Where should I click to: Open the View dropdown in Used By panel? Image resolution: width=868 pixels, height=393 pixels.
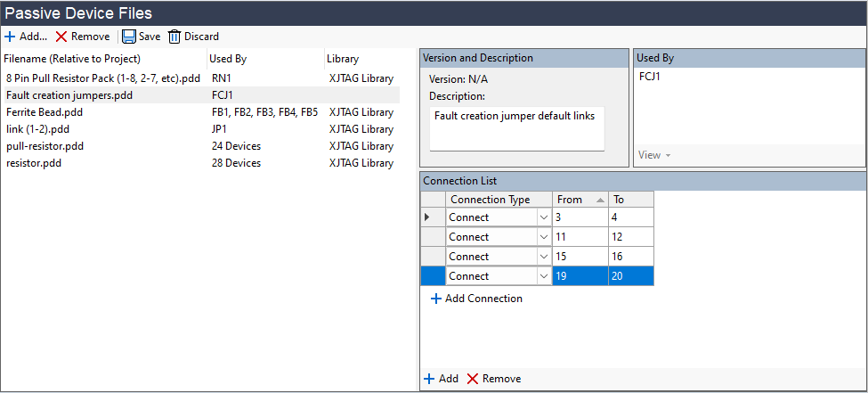pyautogui.click(x=654, y=155)
